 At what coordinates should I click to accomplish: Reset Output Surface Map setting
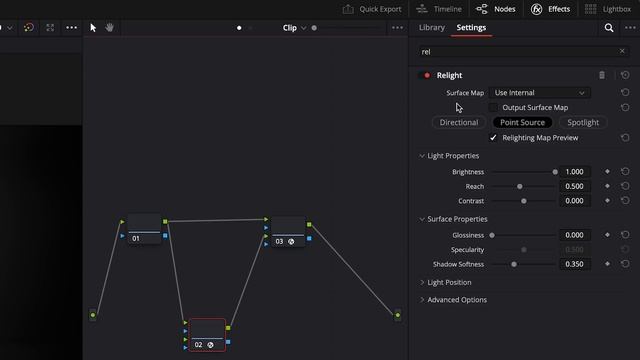[x=625, y=107]
